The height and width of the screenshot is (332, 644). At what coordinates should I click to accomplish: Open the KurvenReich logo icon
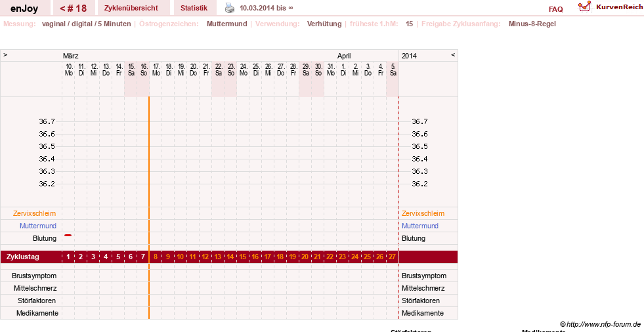(584, 7)
